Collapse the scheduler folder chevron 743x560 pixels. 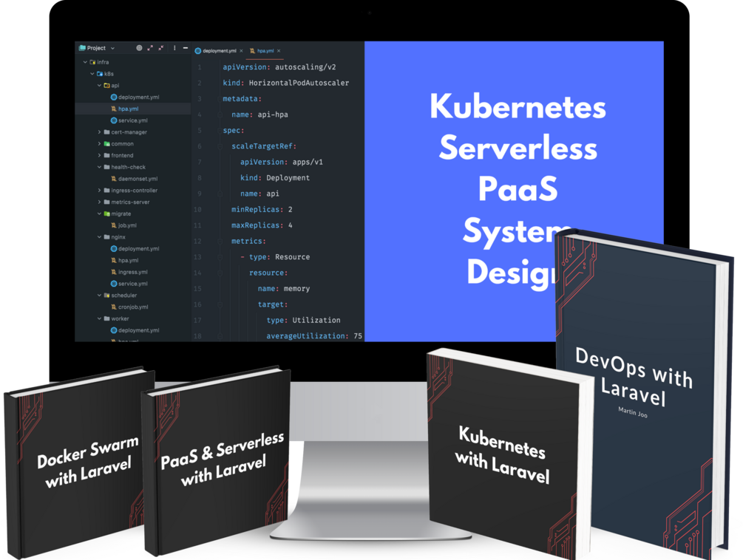coord(100,296)
